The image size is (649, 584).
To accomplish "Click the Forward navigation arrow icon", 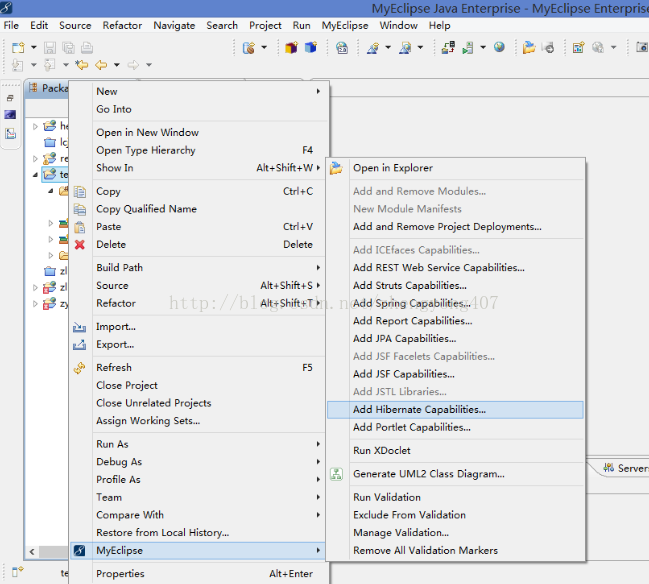I will tap(133, 65).
